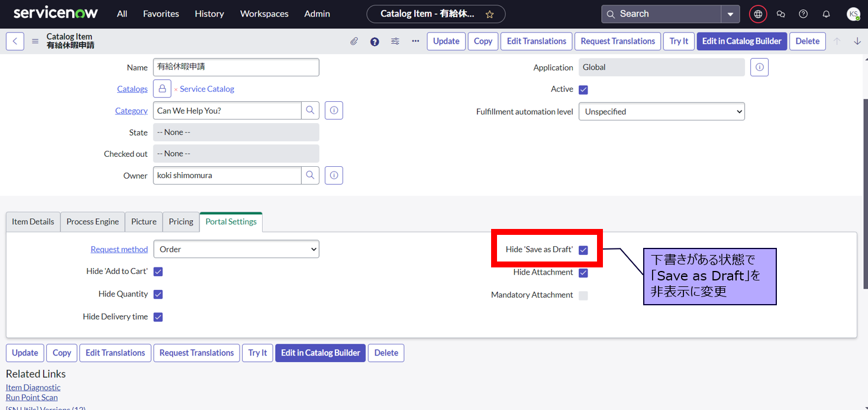Click the bottom Copy button
This screenshot has height=410, width=868.
pos(62,353)
